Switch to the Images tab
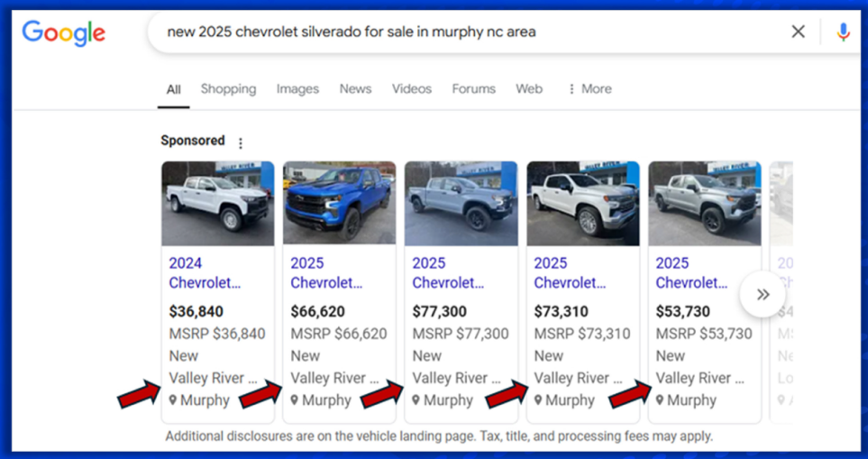The image size is (868, 459). coord(297,88)
